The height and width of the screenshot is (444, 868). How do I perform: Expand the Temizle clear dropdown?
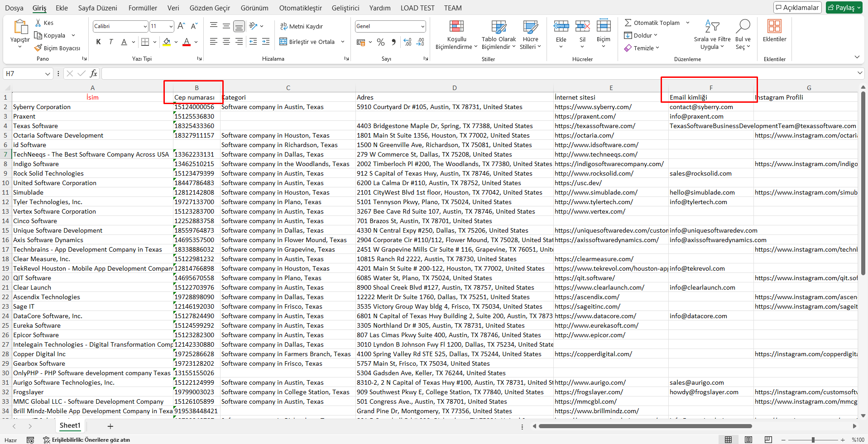pos(657,48)
